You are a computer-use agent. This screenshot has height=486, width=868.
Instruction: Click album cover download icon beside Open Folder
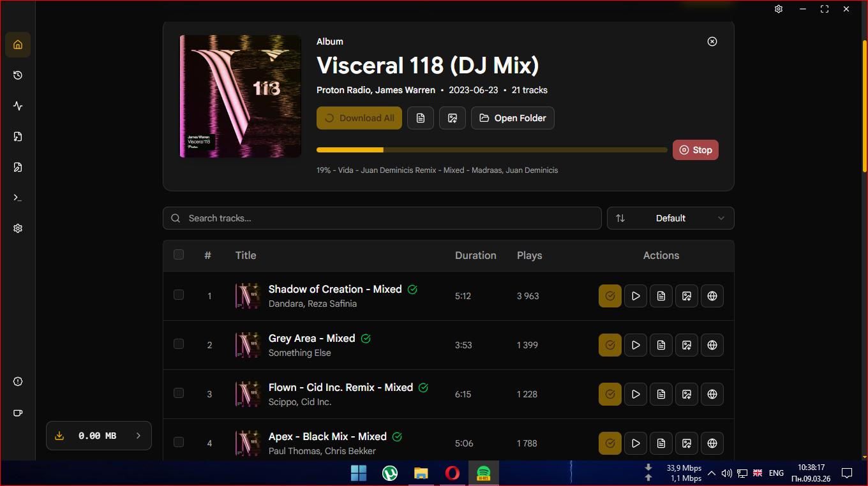(453, 118)
